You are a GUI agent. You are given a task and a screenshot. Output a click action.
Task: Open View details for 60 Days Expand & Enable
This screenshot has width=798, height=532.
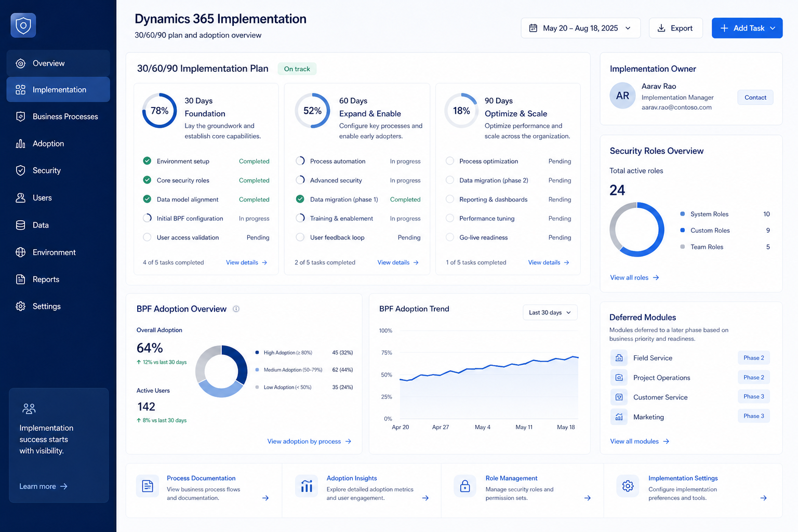[398, 262]
